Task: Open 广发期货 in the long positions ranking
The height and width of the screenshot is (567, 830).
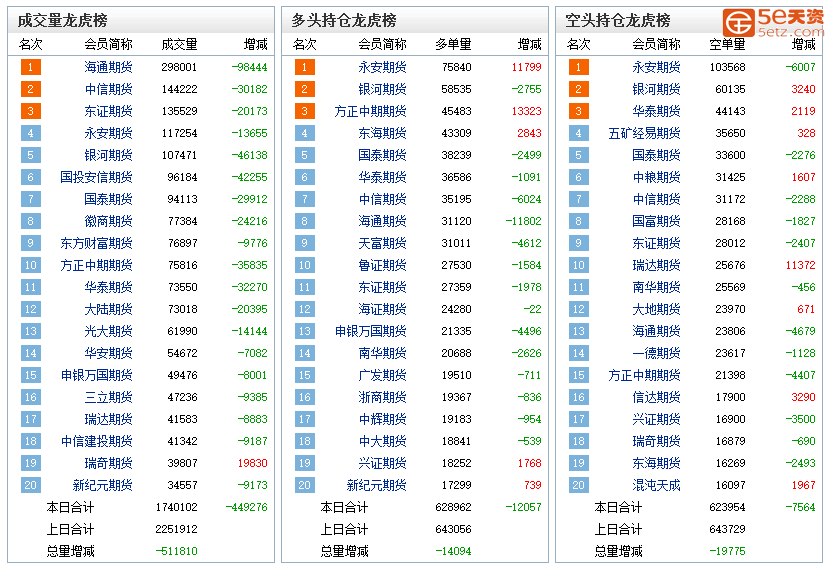Action: point(382,375)
